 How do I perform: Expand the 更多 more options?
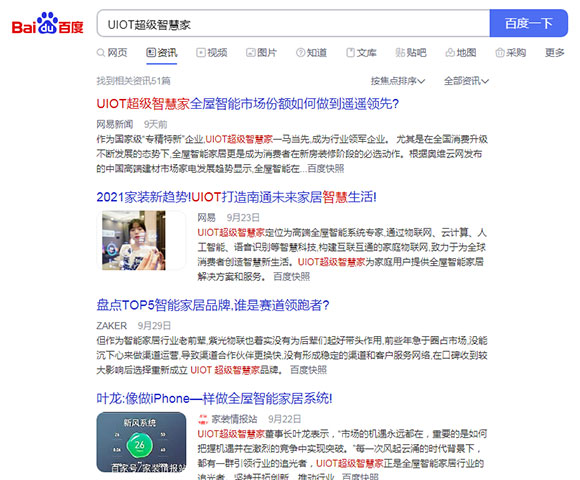click(554, 53)
